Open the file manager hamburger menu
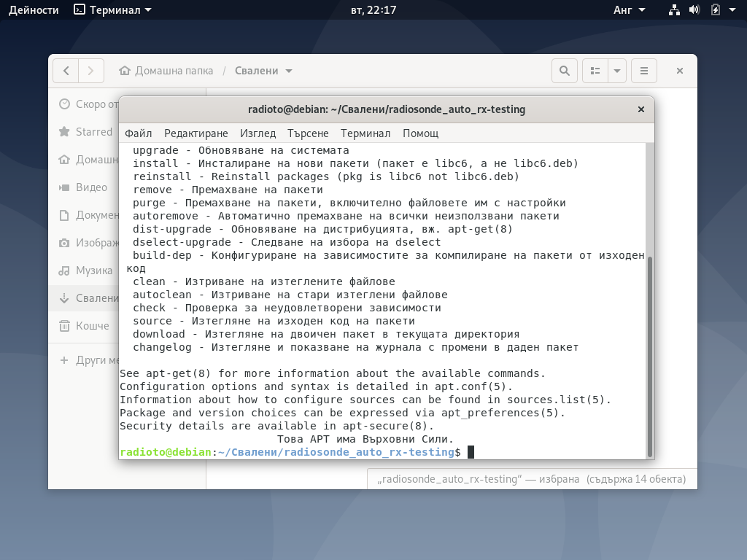747x560 pixels. click(x=644, y=71)
